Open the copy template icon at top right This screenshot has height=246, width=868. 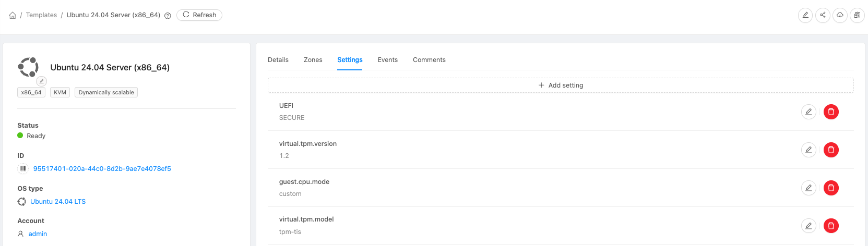(857, 15)
